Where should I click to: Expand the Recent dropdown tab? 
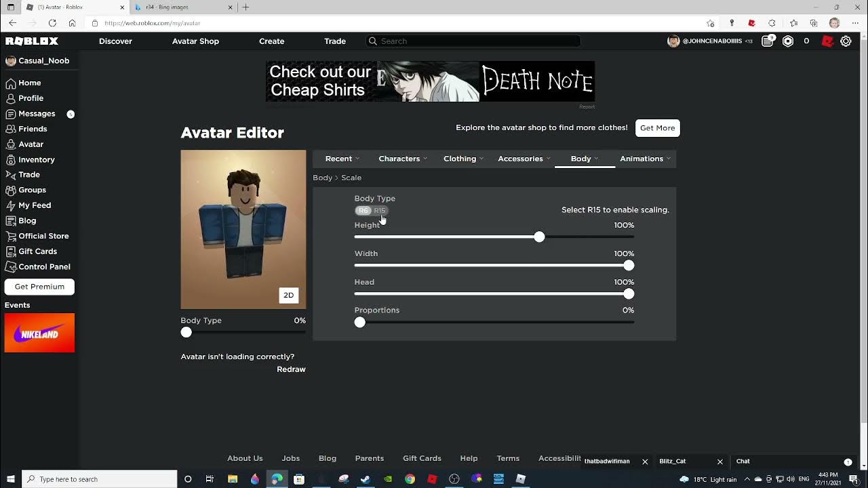click(342, 159)
